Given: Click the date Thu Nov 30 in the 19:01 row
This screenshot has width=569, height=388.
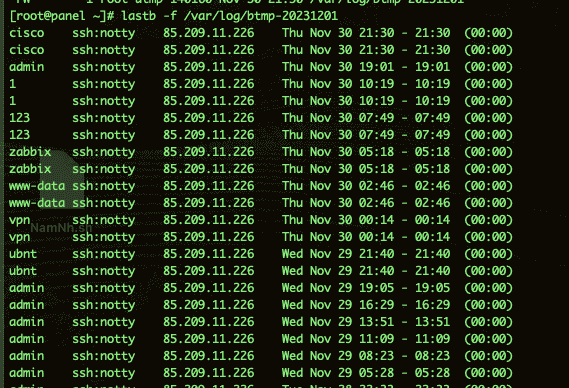Looking at the screenshot, I should coord(317,67).
